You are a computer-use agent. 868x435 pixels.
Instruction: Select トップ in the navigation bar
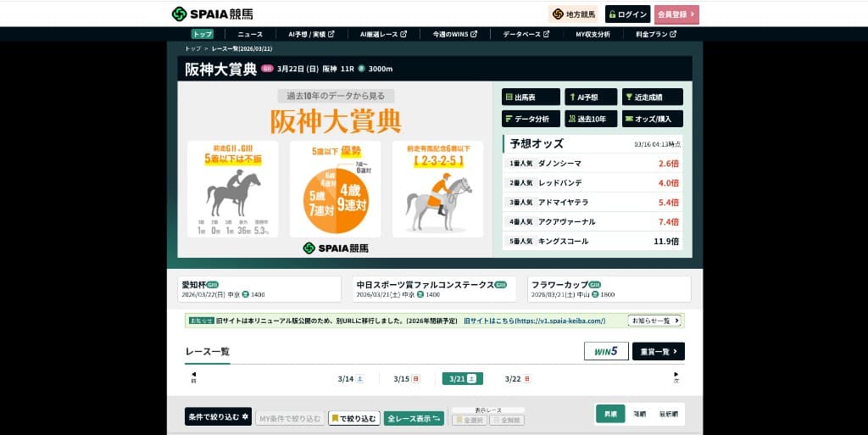[x=202, y=34]
